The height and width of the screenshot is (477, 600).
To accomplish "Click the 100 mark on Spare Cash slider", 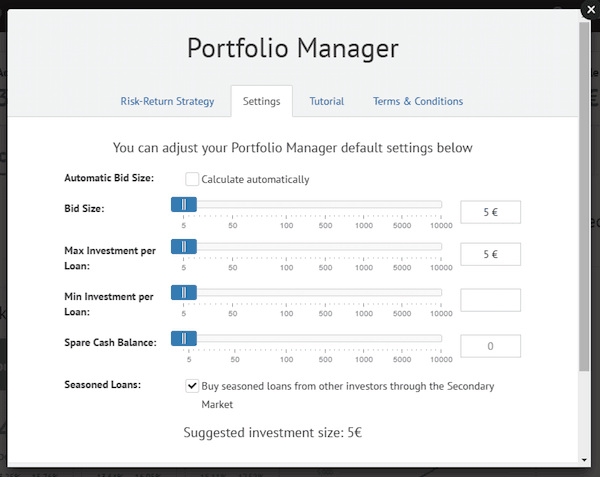I will [x=286, y=339].
